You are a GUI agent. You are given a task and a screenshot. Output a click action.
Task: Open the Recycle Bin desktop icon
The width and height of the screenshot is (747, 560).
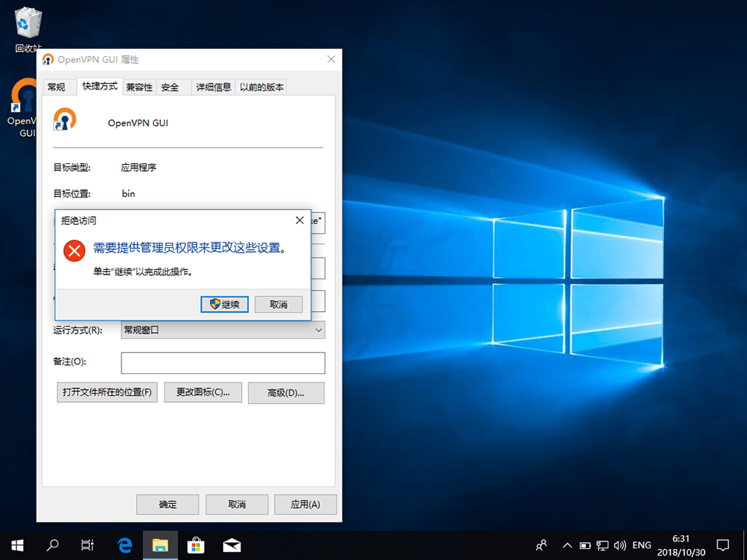(28, 30)
